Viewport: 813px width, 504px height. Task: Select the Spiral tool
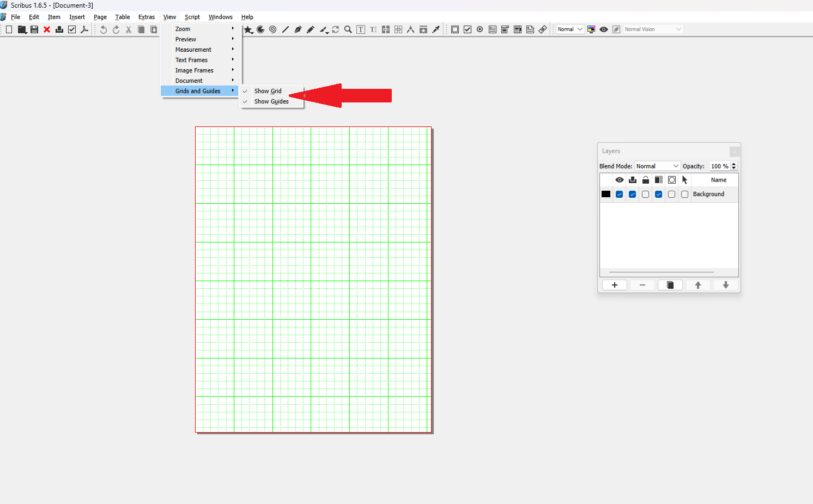point(272,29)
